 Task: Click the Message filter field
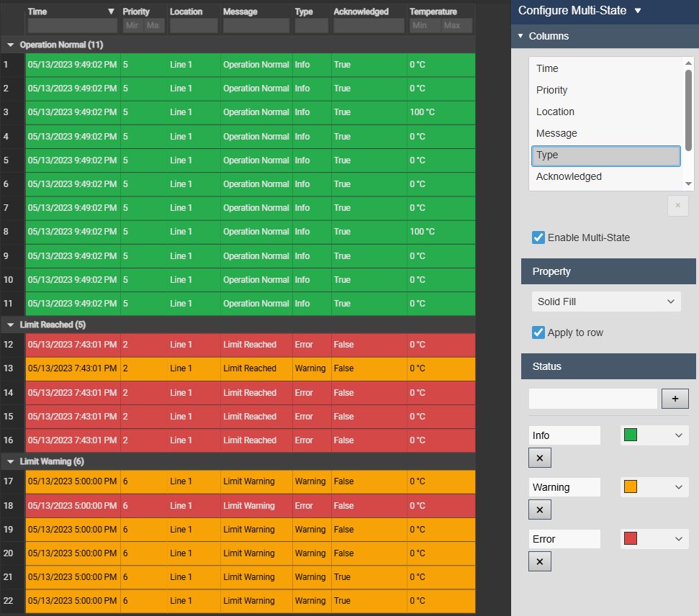(256, 25)
